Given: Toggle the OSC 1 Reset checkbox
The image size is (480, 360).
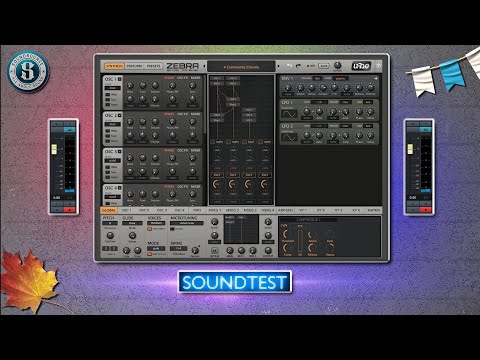Looking at the screenshot, I should tap(108, 105).
